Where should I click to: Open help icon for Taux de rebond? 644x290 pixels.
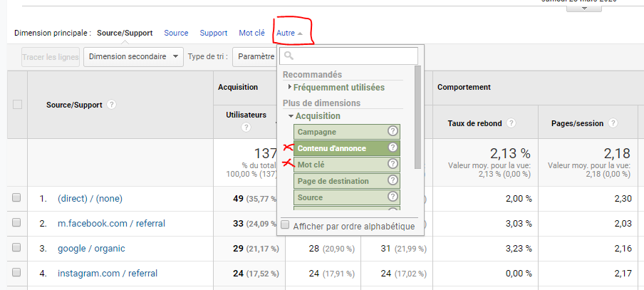[x=511, y=123]
